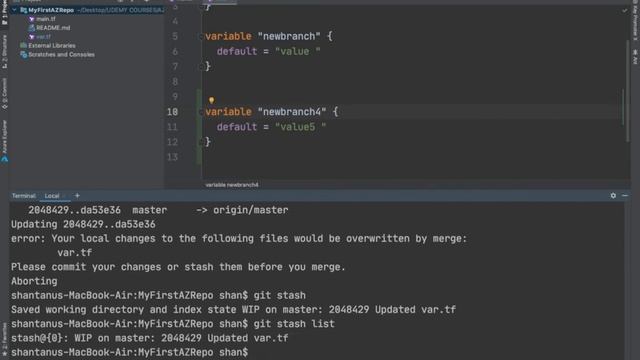Open the Favorites sidebar tab
Screen dimensions: 640x360
tap(4, 340)
